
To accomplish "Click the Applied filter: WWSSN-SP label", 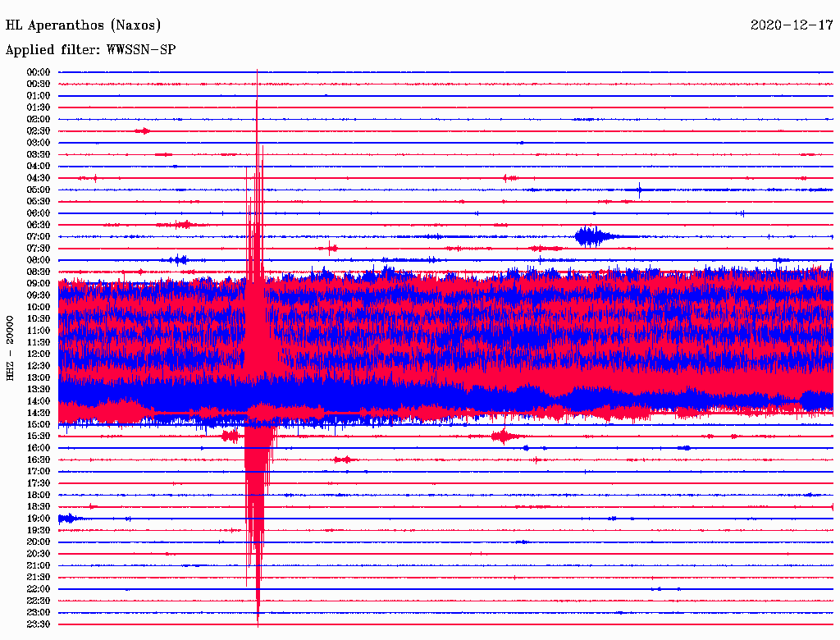I will 90,50.
